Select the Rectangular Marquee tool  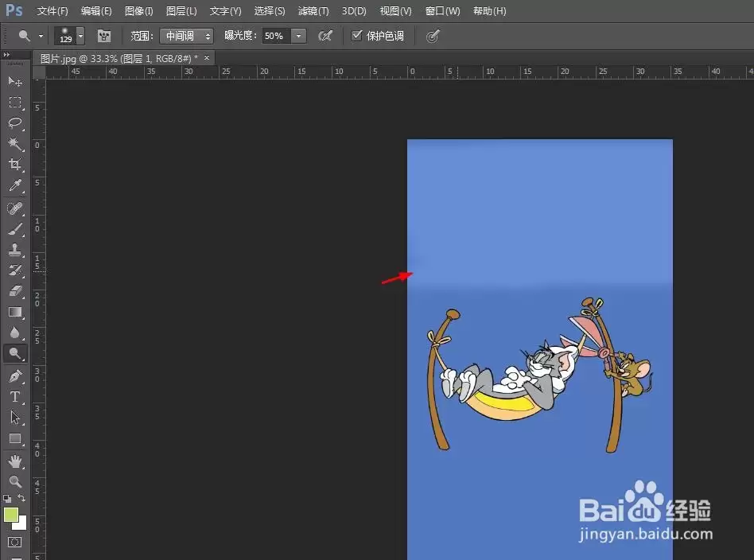click(x=15, y=102)
